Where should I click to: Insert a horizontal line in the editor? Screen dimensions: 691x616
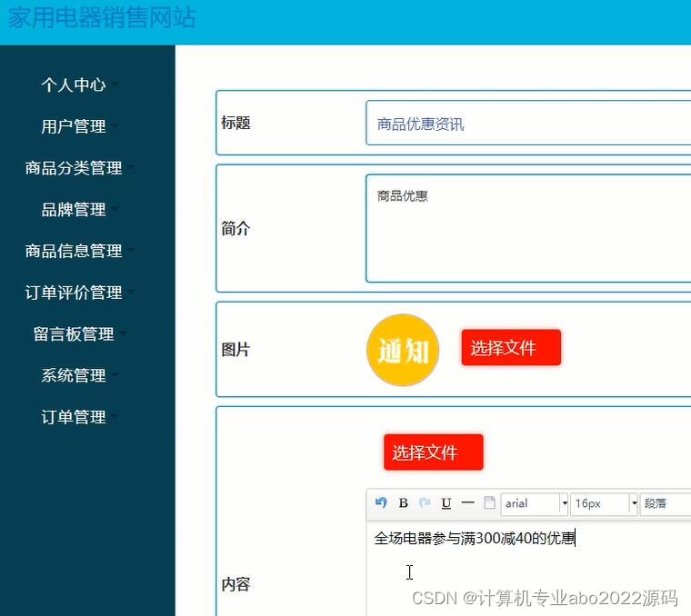click(467, 502)
